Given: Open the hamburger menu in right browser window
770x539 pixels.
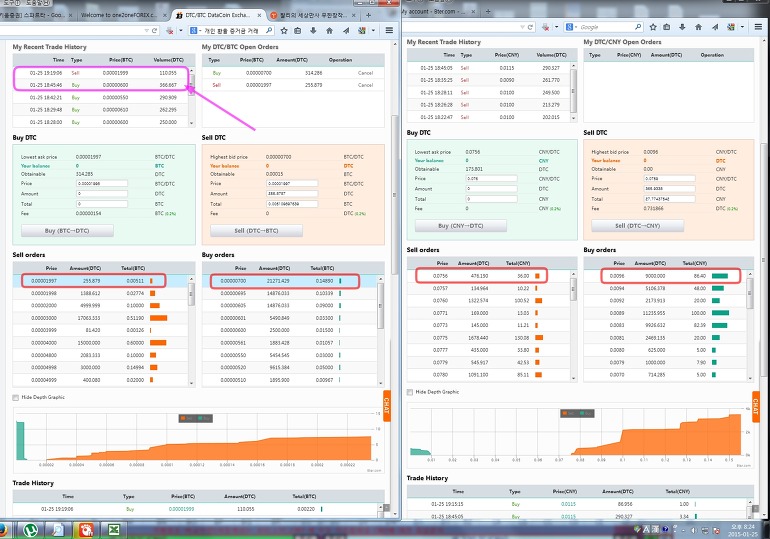Looking at the screenshot, I should pos(759,27).
